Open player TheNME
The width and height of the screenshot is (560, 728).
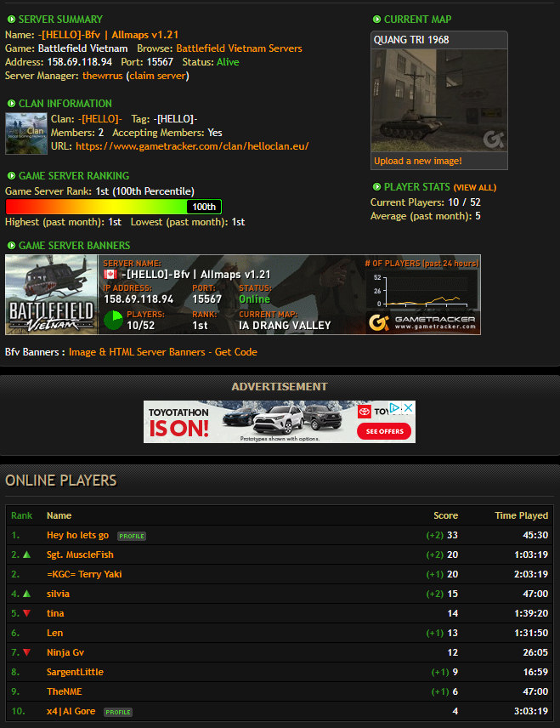[65, 691]
